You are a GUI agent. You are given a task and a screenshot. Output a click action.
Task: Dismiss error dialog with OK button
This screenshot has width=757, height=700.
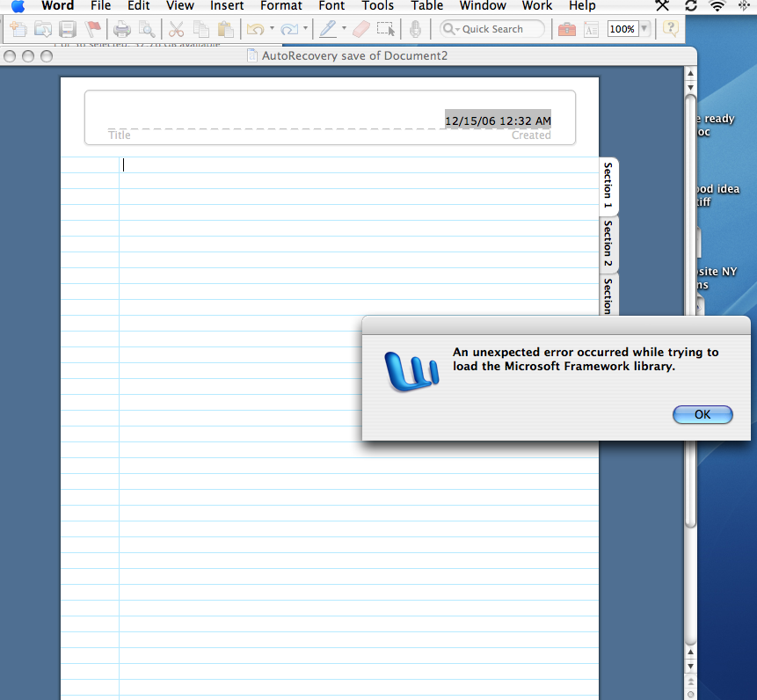(x=702, y=415)
